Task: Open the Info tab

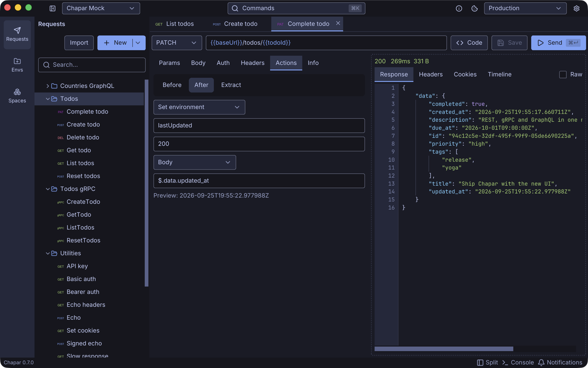Action: pyautogui.click(x=313, y=63)
